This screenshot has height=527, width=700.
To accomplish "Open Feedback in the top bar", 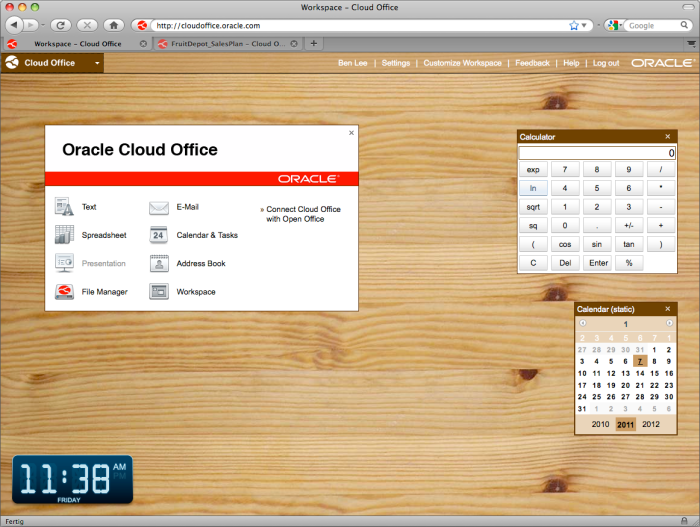I will point(532,63).
